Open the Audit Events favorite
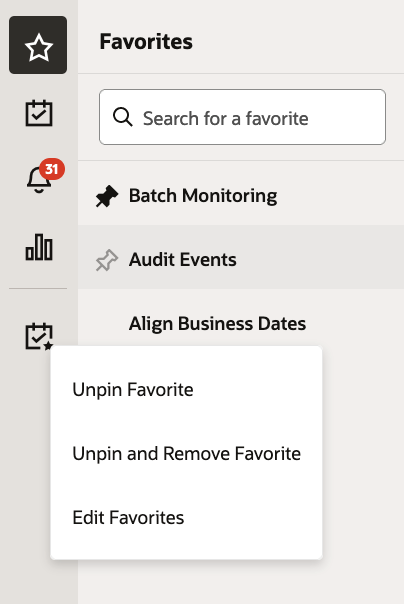 183,260
